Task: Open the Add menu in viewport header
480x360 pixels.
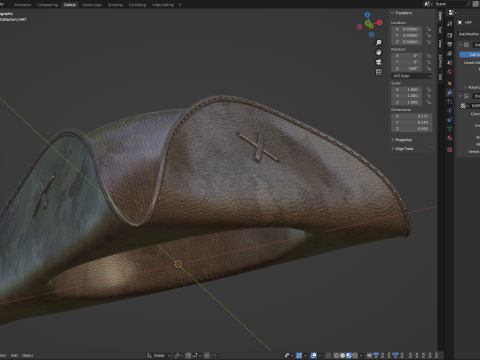Action: pyautogui.click(x=14, y=355)
